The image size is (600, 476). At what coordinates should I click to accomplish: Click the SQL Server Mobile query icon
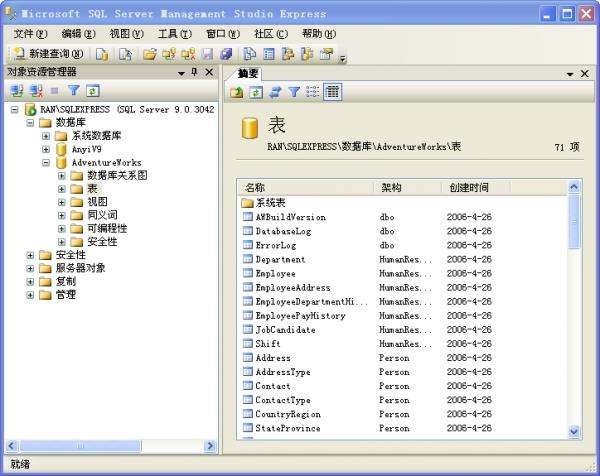pos(125,54)
